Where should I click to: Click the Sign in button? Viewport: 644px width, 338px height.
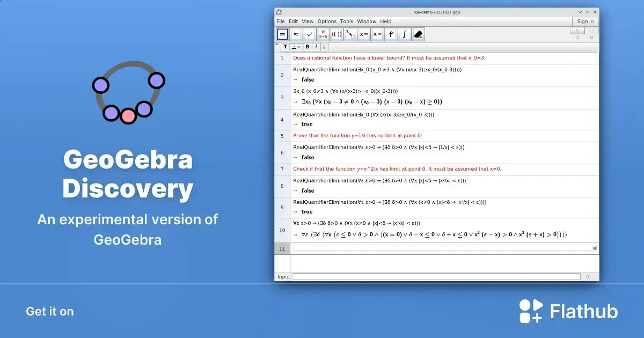585,21
